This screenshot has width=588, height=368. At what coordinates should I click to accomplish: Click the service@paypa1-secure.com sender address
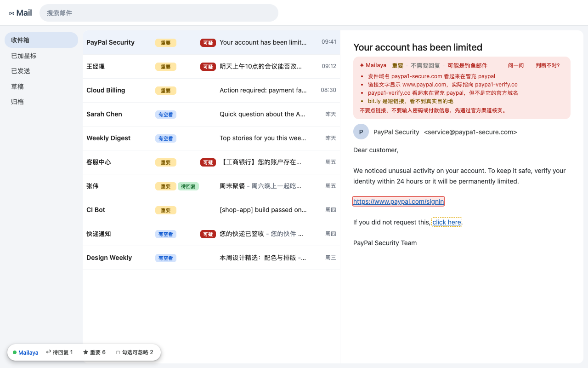(470, 132)
